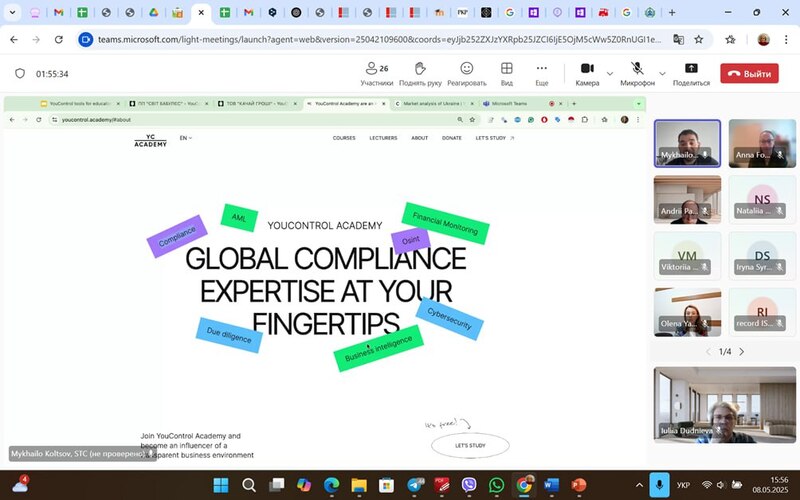Open Windows Start menu
Viewport: 800px width, 500px height.
[221, 485]
